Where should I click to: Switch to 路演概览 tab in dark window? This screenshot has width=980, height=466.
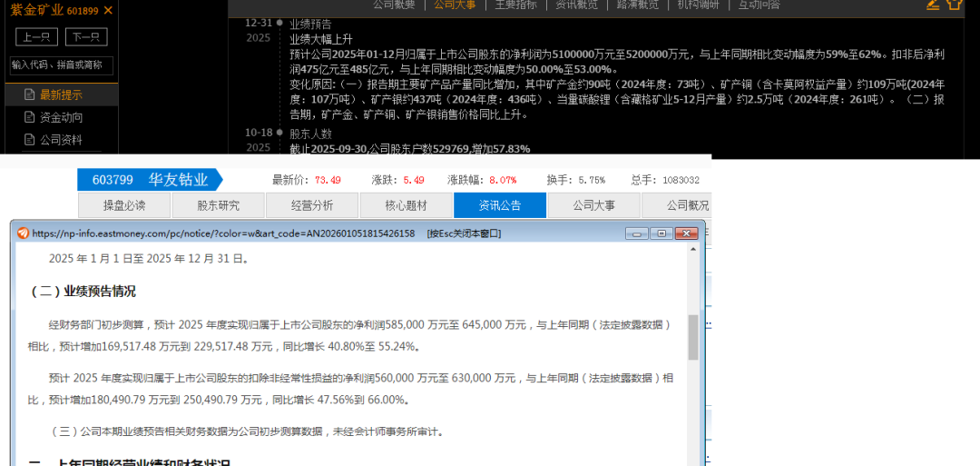pos(638,5)
